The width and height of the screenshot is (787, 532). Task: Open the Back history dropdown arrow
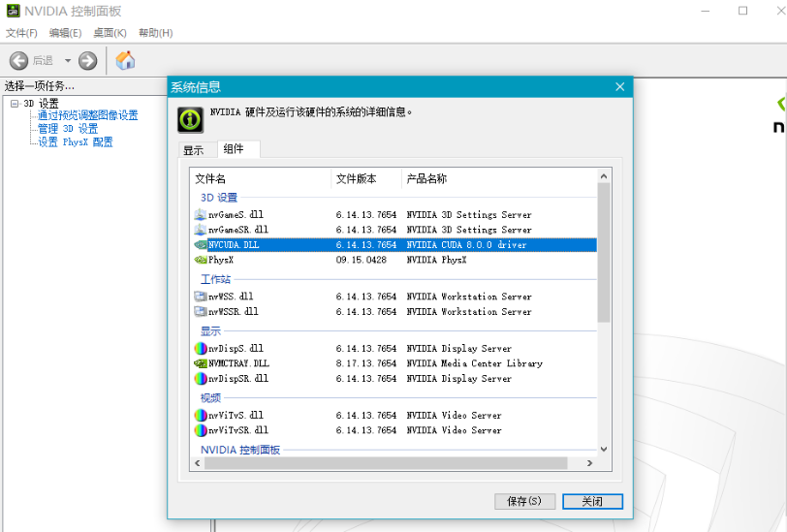68,61
